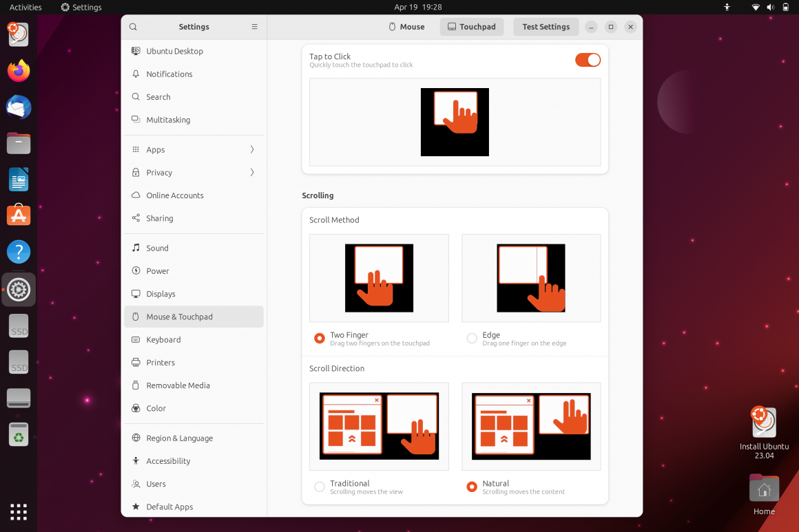Open the Color settings panel
The image size is (799, 532).
click(x=157, y=408)
